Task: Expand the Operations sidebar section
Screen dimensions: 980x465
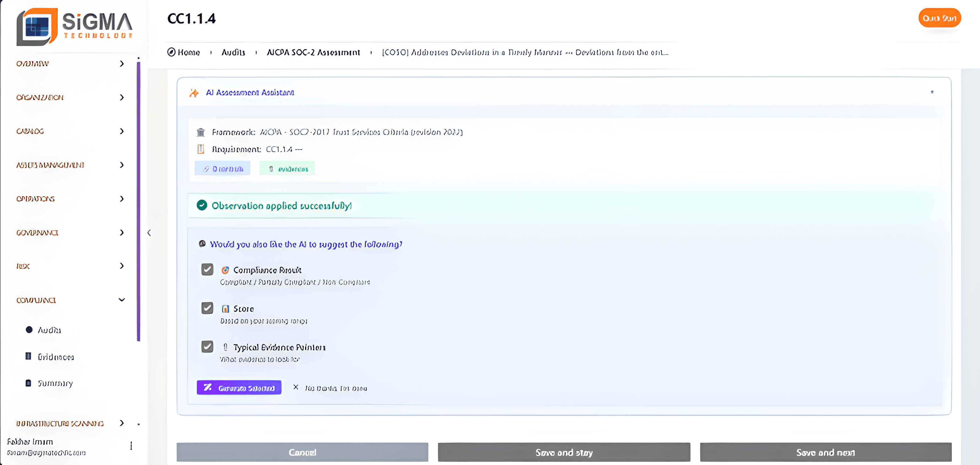Action: click(122, 199)
